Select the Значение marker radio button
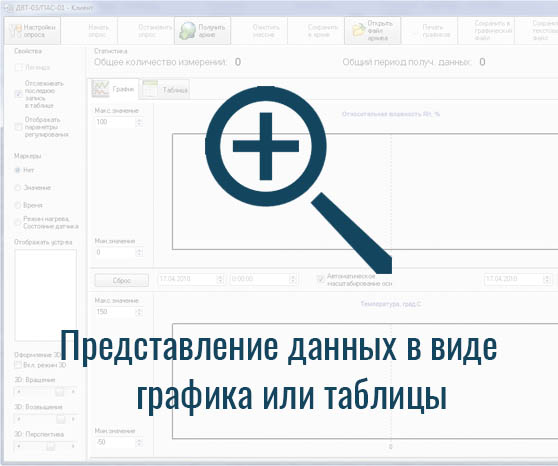558x466 pixels. coord(17,188)
